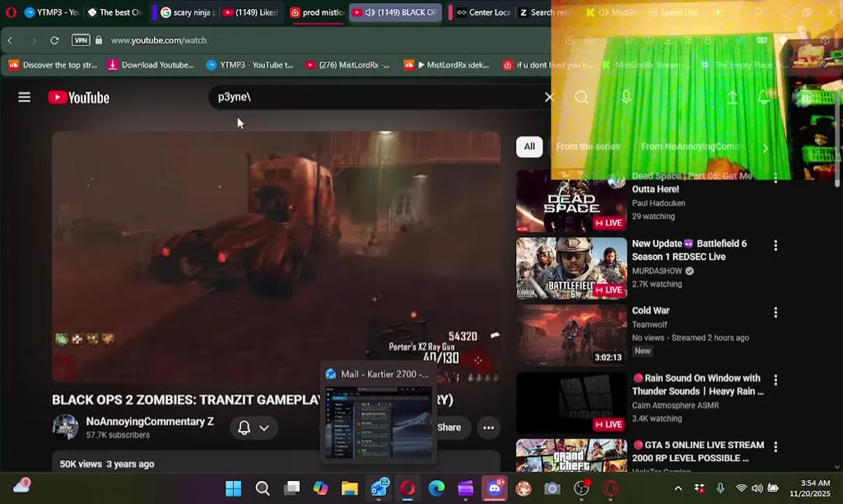
Task: Open options menu for Cold War video
Action: tap(775, 313)
